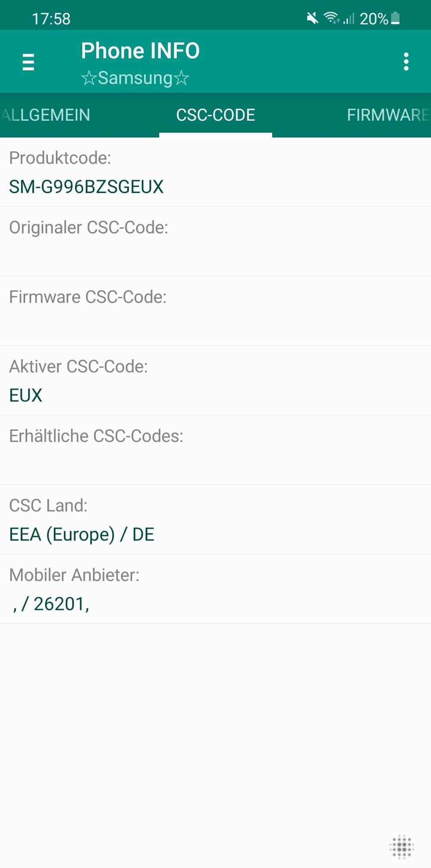
Task: Tap the Originaler CSC-Code row
Action: pos(215,241)
